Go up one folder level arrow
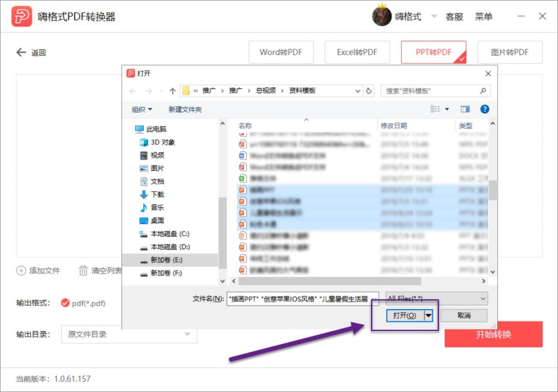The image size is (558, 392). click(173, 91)
